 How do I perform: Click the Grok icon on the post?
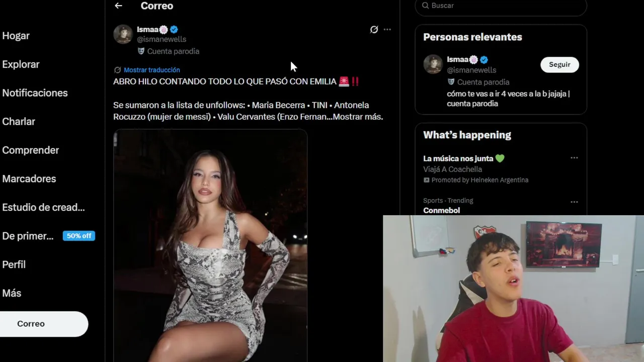coord(374,30)
